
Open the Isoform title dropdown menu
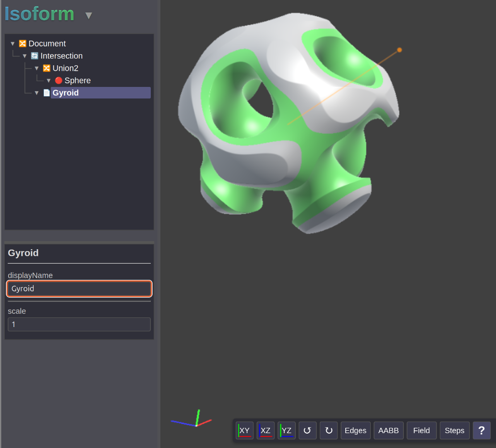[88, 16]
